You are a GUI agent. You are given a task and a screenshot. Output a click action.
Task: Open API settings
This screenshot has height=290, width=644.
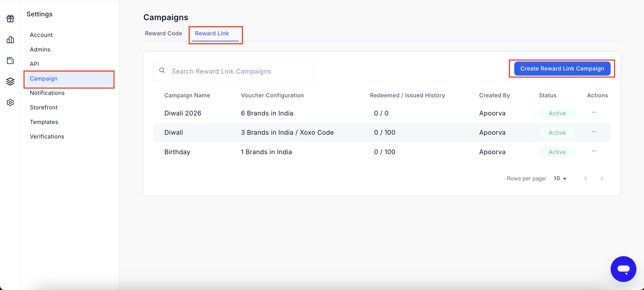(34, 64)
